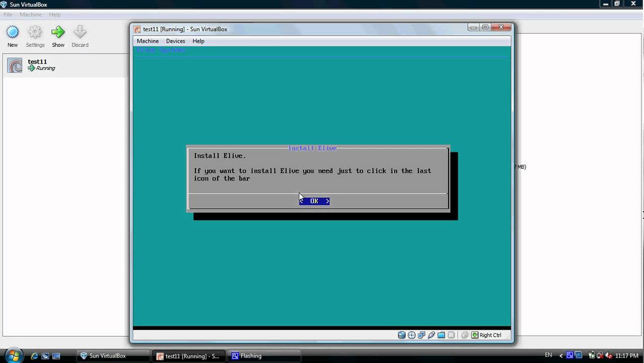Maximize the test11 VM window

tap(485, 27)
